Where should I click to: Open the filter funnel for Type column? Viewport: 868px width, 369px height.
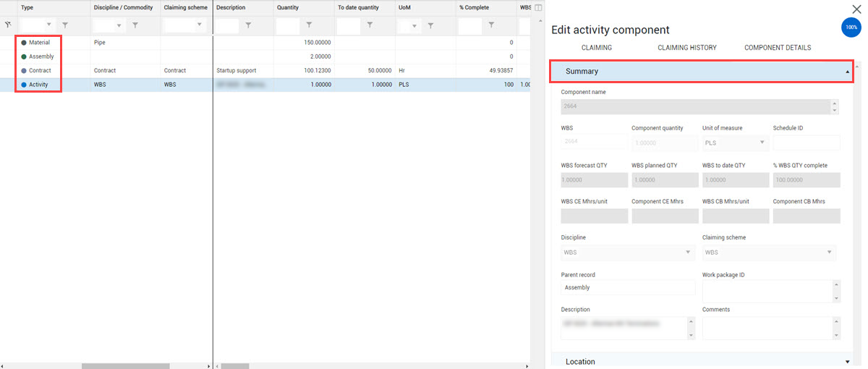[x=65, y=25]
